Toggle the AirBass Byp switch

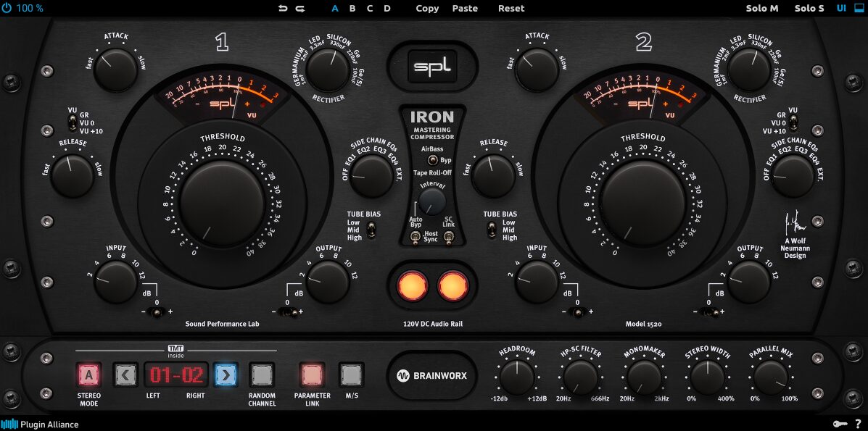click(432, 161)
